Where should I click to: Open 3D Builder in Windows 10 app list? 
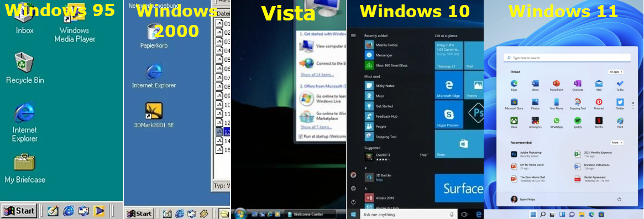point(378,177)
